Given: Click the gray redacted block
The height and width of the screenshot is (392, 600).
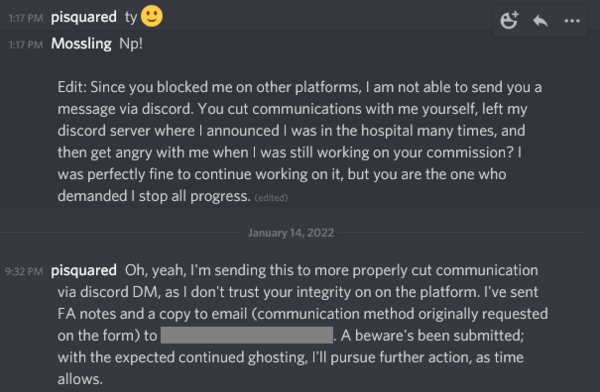Looking at the screenshot, I should pos(246,335).
